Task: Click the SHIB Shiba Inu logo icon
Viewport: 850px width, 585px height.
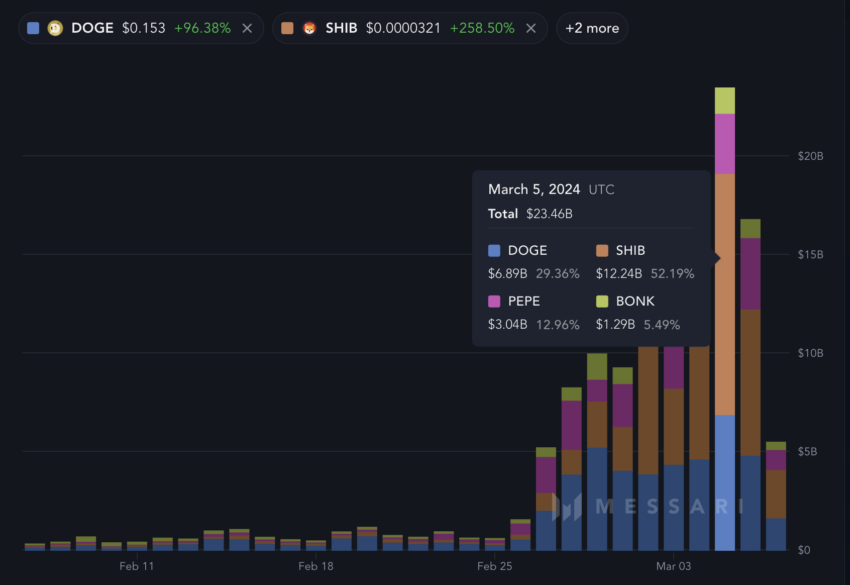Action: [308, 27]
